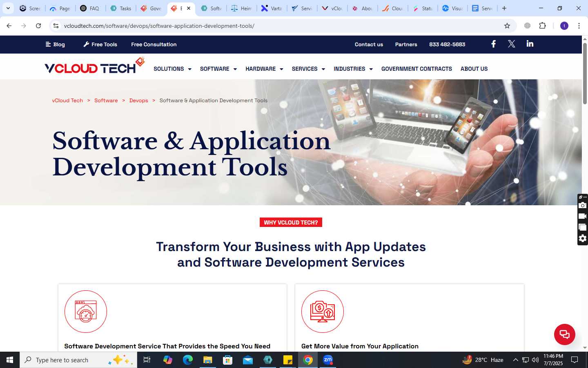588x368 pixels.
Task: Switch to the Tasks browser tab
Action: 121,8
